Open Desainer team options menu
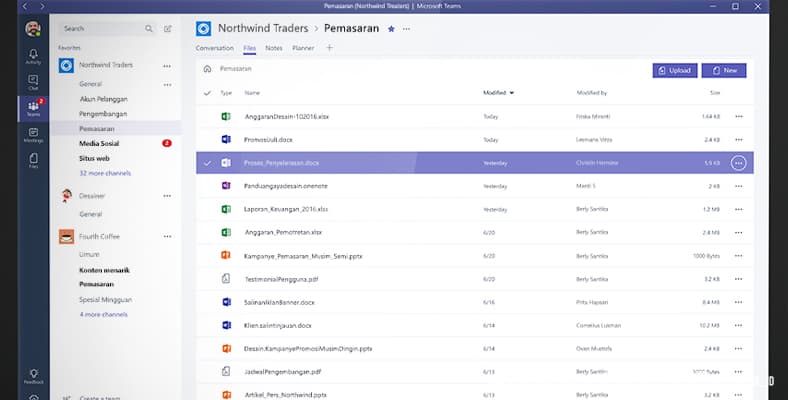Image resolution: width=788 pixels, height=400 pixels. [167, 196]
